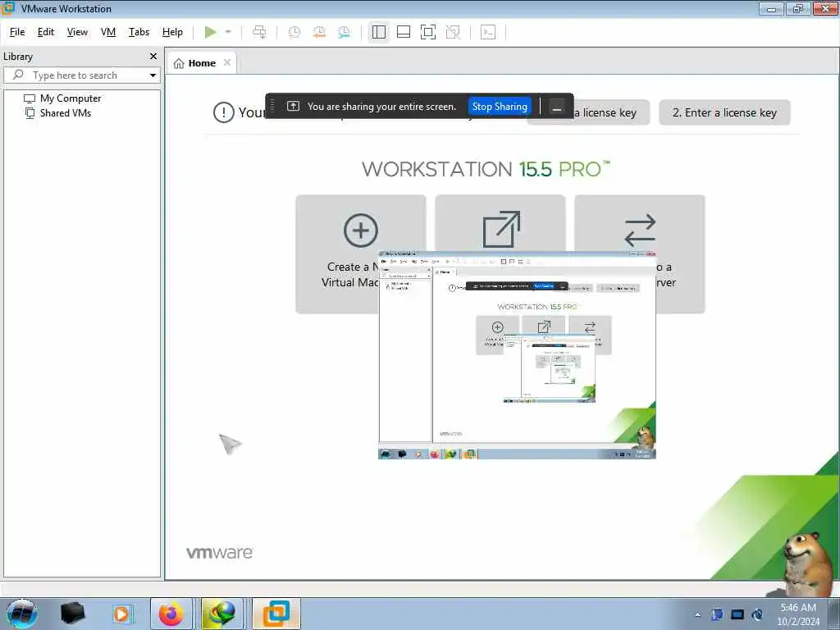Expand the library search filter dropdown
Viewport: 840px width, 630px height.
(x=153, y=75)
